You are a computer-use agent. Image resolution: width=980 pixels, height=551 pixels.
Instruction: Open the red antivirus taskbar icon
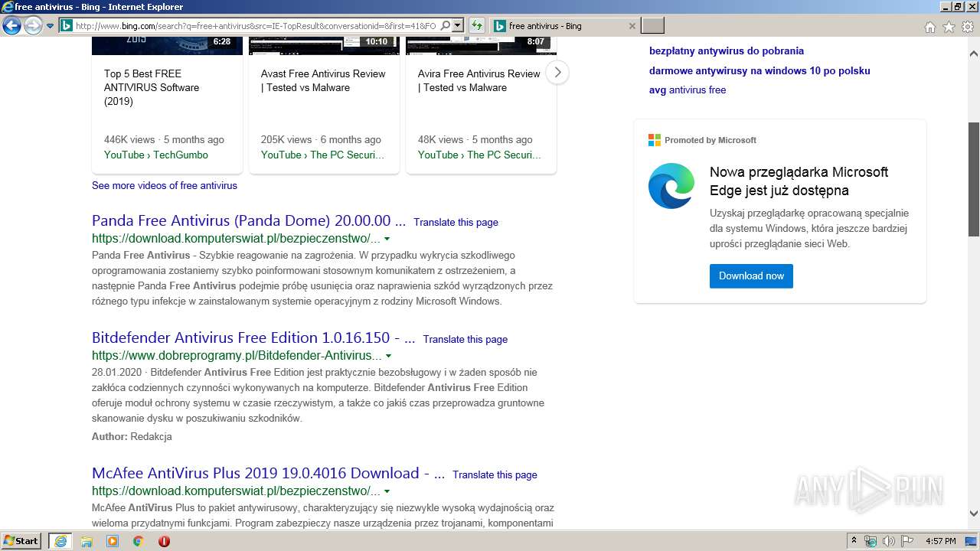click(164, 541)
